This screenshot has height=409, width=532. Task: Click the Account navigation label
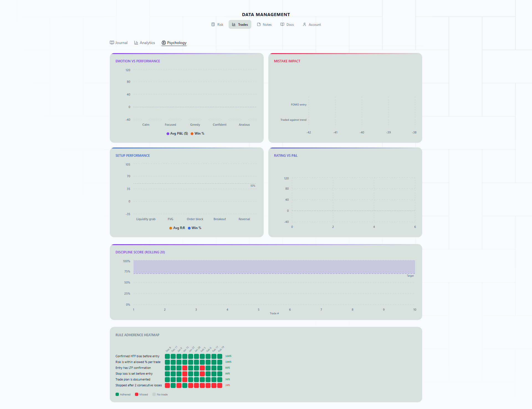(x=314, y=24)
